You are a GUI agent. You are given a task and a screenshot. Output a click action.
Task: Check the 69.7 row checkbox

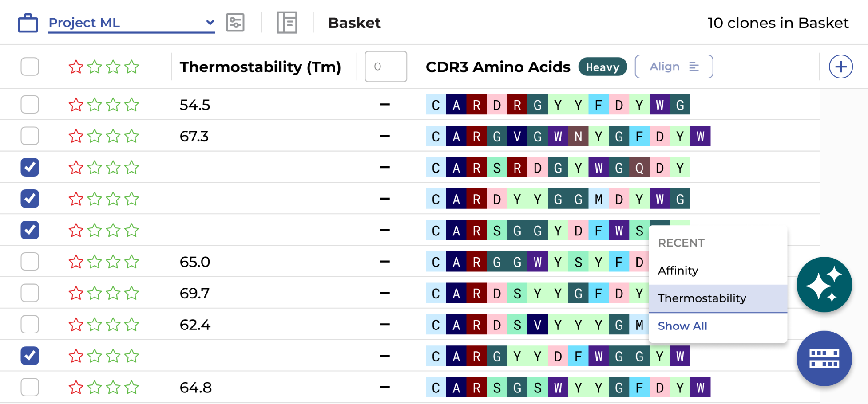click(30, 293)
